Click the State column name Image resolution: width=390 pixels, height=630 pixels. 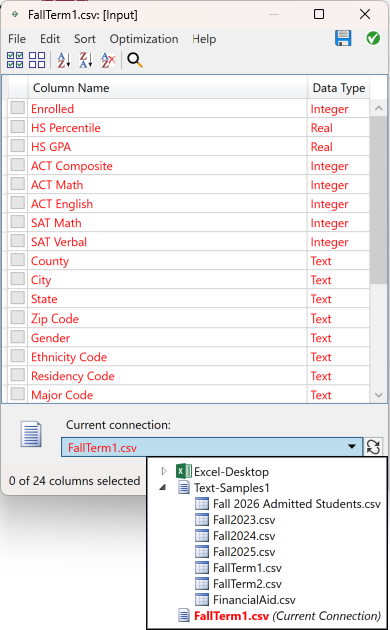[44, 299]
